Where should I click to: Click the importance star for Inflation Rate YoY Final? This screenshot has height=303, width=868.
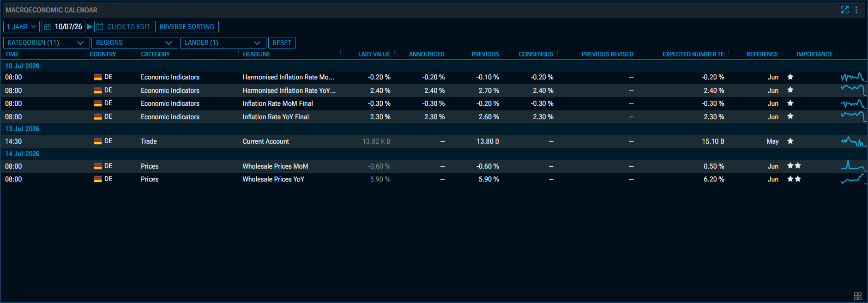(790, 116)
